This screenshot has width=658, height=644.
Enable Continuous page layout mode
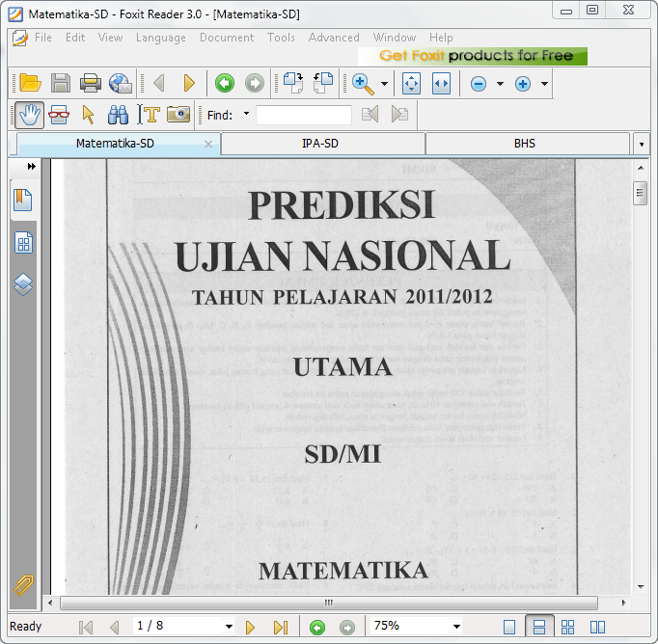pyautogui.click(x=539, y=627)
